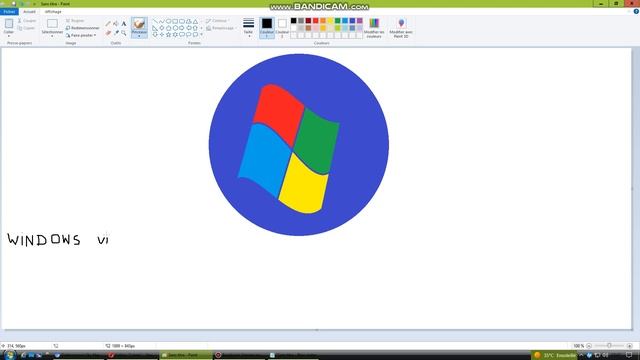Click the zoom out minus icon in status bar

coord(589,346)
